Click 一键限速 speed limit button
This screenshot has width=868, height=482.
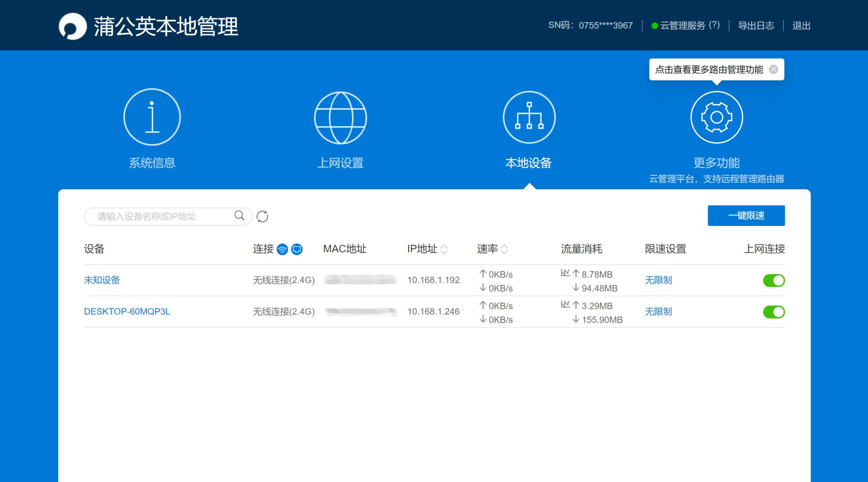pos(746,215)
